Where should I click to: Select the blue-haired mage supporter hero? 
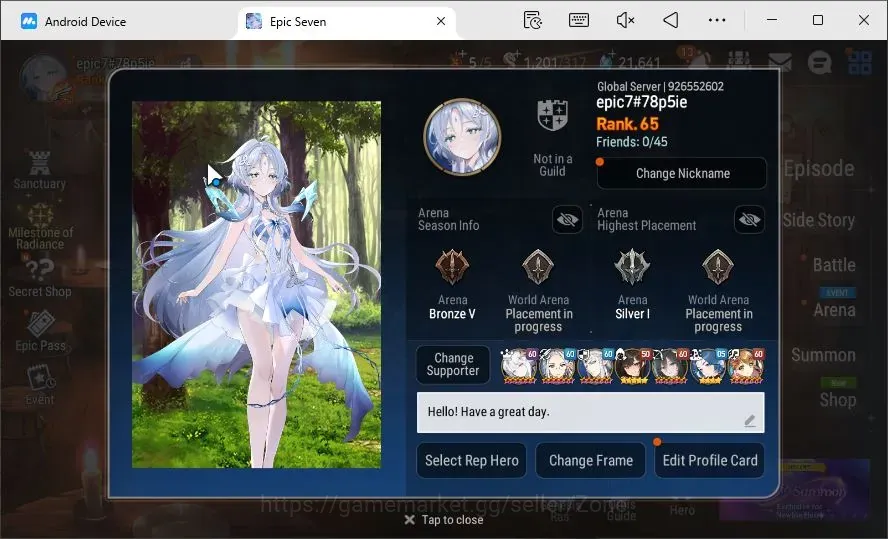[x=708, y=366]
